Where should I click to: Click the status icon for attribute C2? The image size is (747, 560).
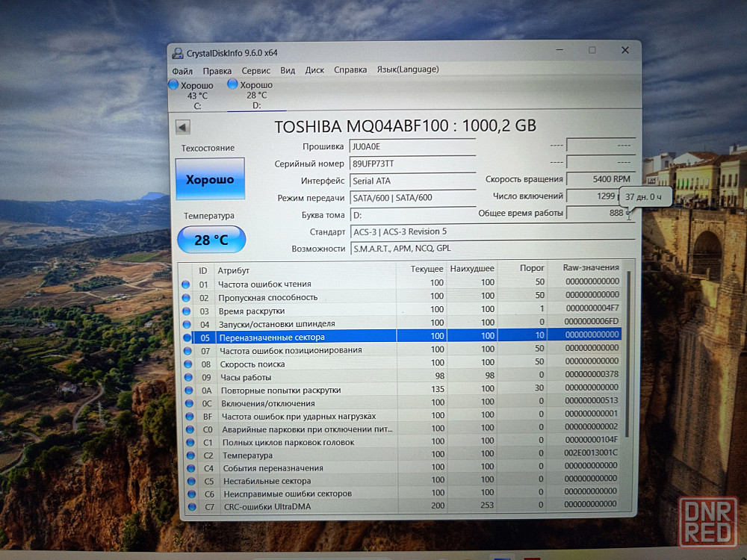coord(191,455)
